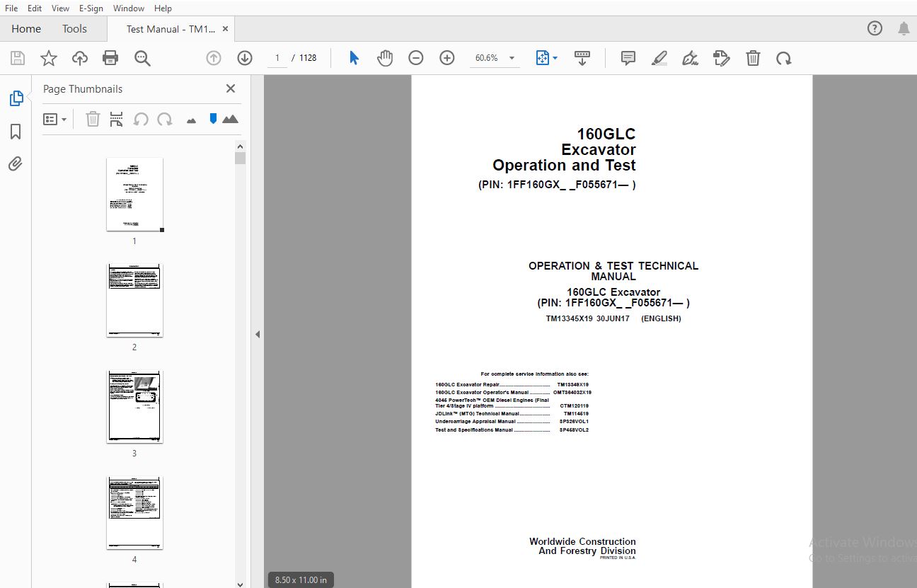This screenshot has width=917, height=588.
Task: Switch to the Home tab
Action: [x=26, y=28]
